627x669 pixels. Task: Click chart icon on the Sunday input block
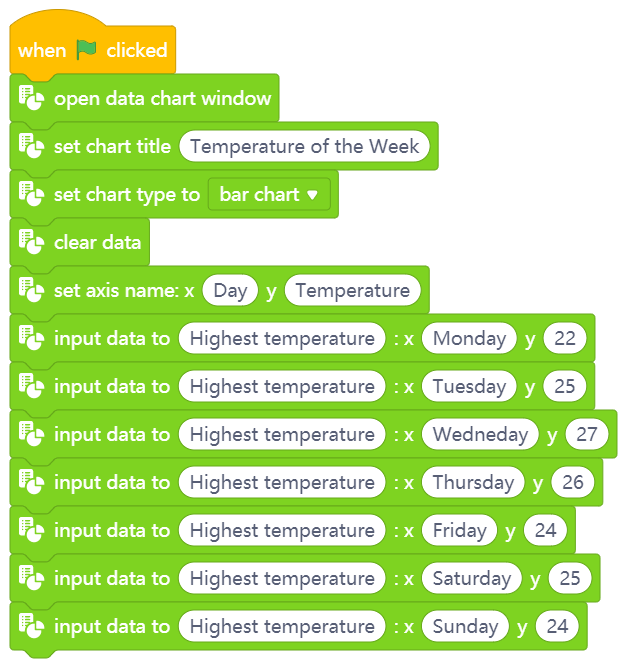(x=31, y=626)
